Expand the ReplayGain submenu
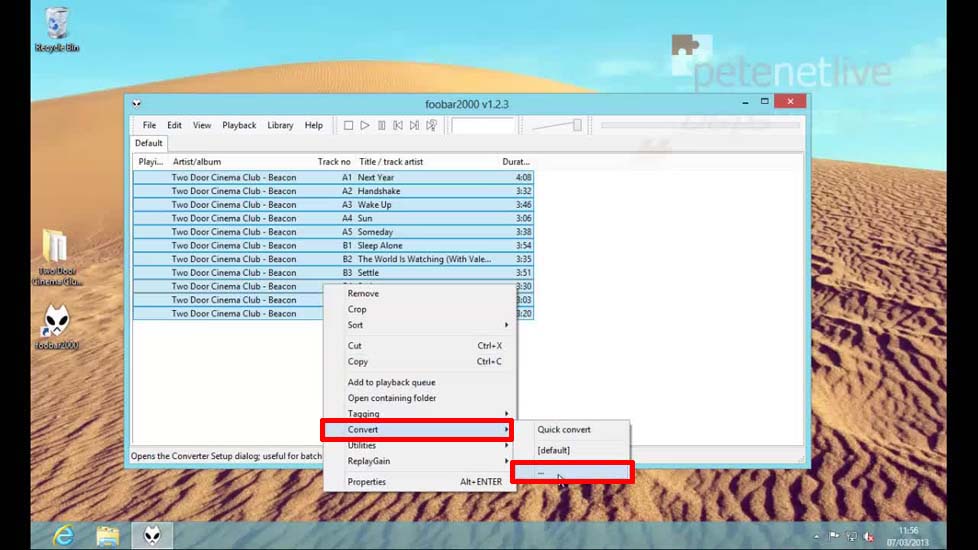 click(420, 461)
